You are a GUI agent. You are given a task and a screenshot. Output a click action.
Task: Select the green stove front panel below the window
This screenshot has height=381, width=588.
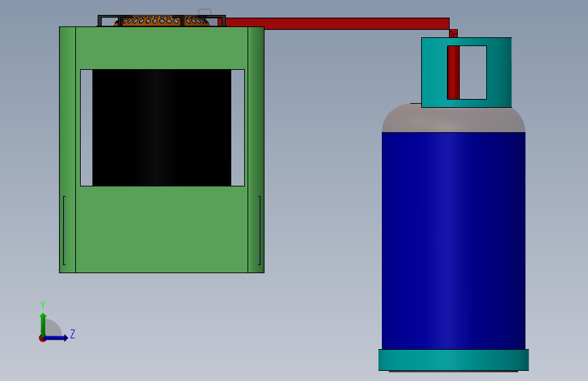[161, 229]
